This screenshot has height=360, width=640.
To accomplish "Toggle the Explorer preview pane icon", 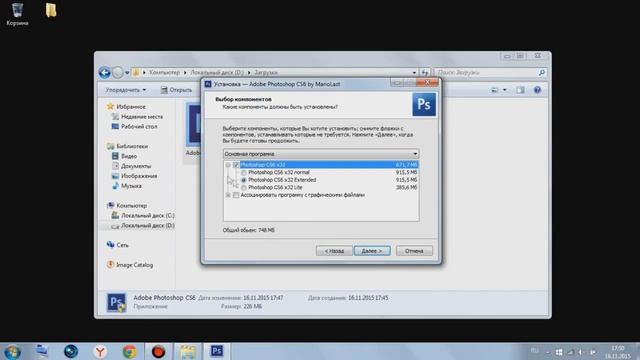I will click(x=520, y=90).
